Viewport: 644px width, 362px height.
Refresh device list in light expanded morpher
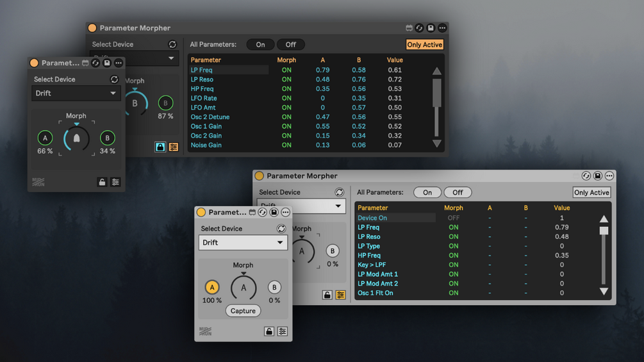(x=339, y=192)
